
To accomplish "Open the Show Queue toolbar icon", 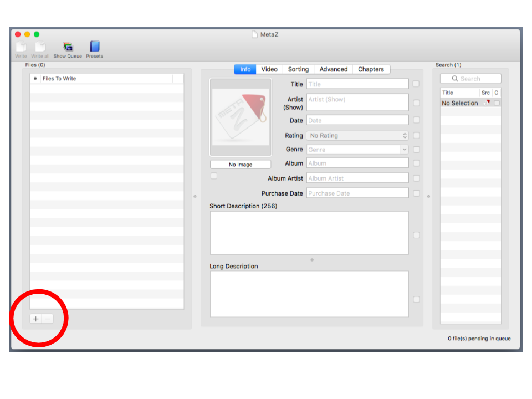I will coord(68,47).
